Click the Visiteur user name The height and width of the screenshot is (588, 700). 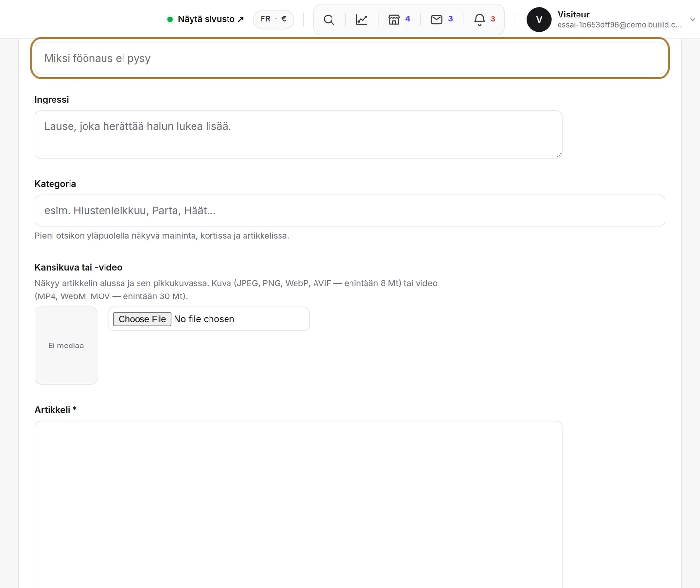(x=574, y=15)
